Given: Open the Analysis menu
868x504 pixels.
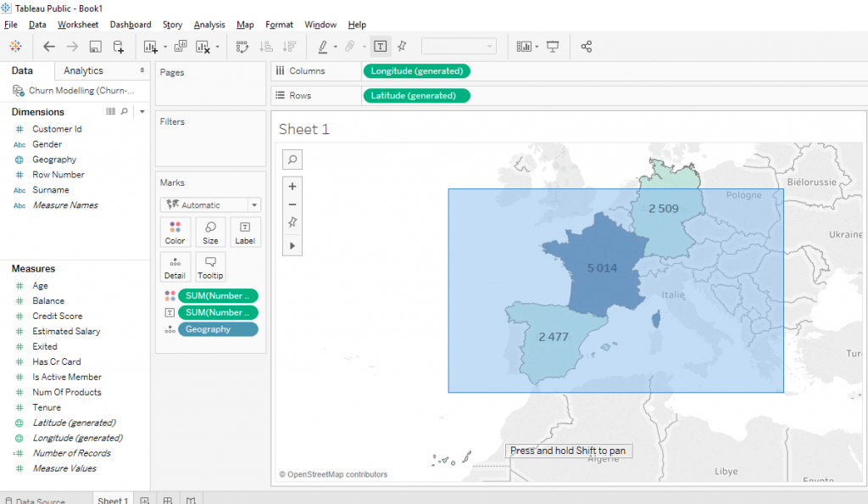Looking at the screenshot, I should (209, 25).
